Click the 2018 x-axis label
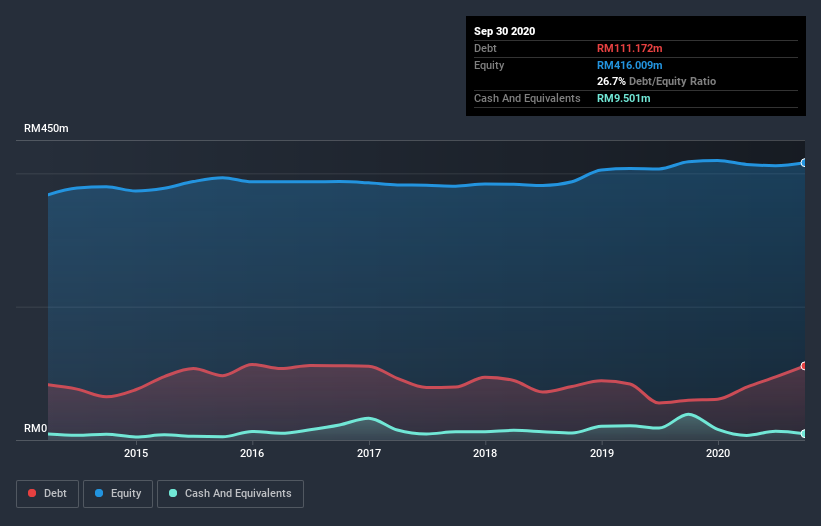Image resolution: width=821 pixels, height=526 pixels. (x=485, y=453)
